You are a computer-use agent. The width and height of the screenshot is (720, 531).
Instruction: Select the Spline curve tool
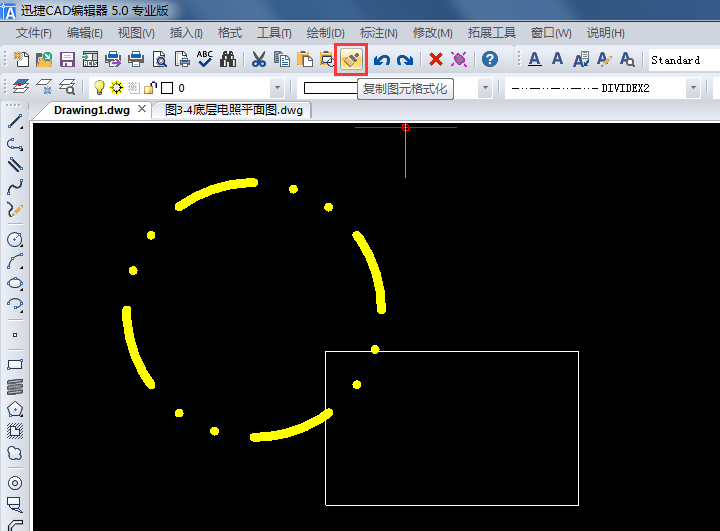(15, 187)
